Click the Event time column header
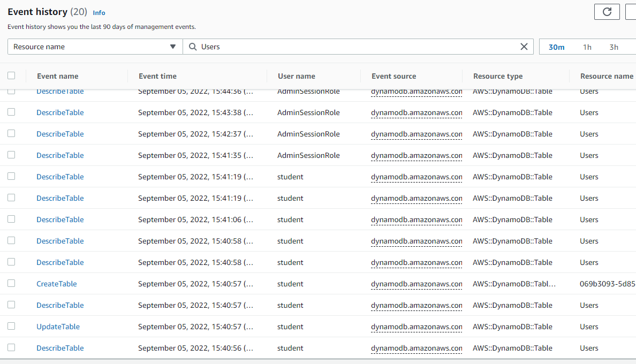 coord(157,75)
